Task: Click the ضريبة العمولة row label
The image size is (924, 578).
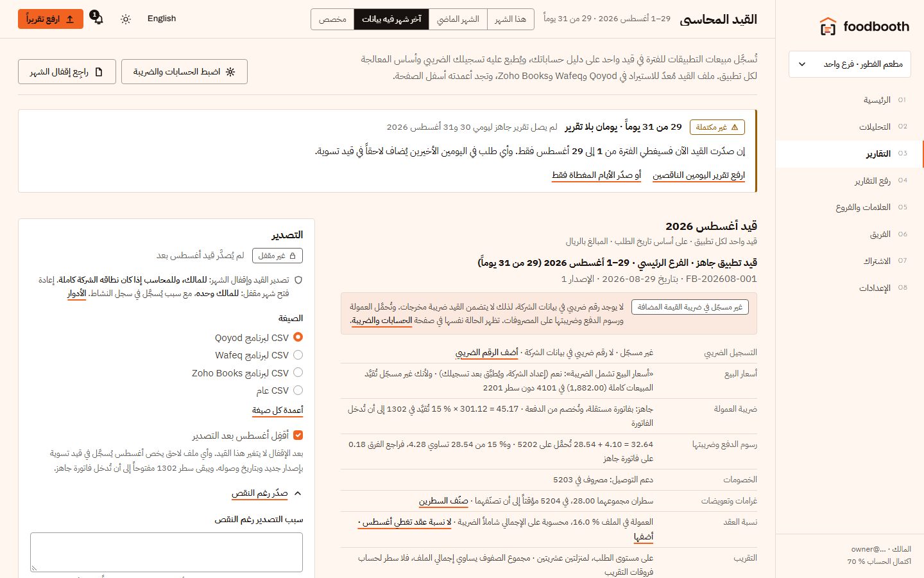Action: tap(735, 409)
